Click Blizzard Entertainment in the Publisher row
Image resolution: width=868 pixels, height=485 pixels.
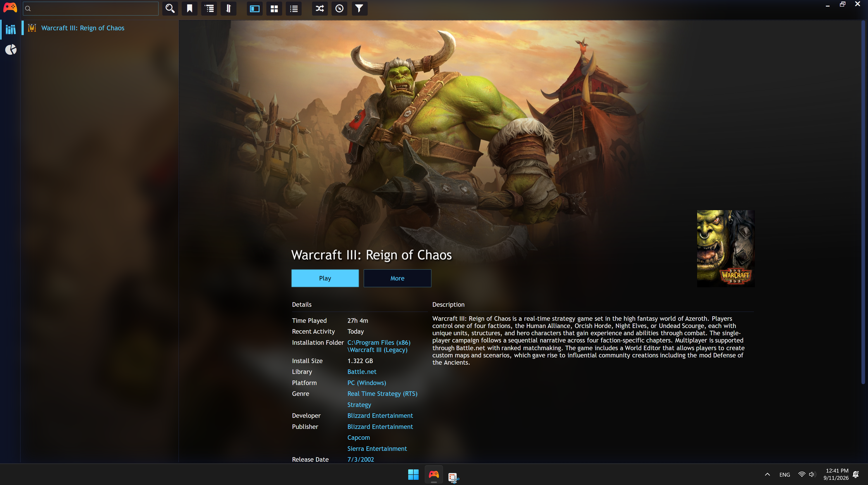click(380, 427)
